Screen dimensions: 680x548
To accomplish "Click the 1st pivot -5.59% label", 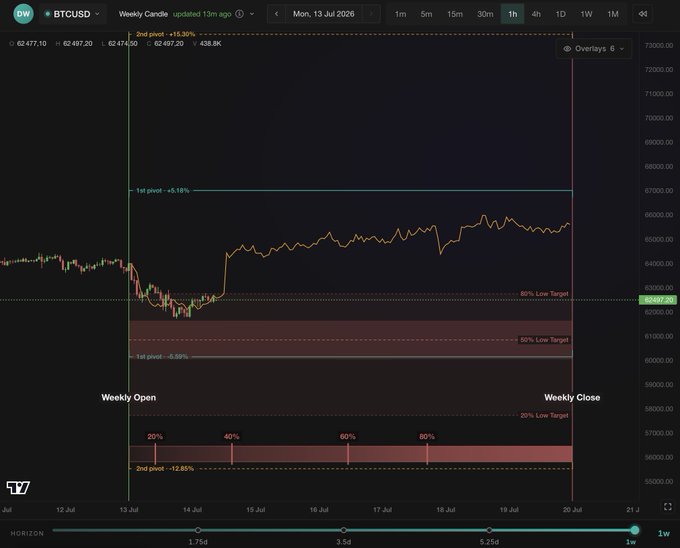I will (162, 356).
